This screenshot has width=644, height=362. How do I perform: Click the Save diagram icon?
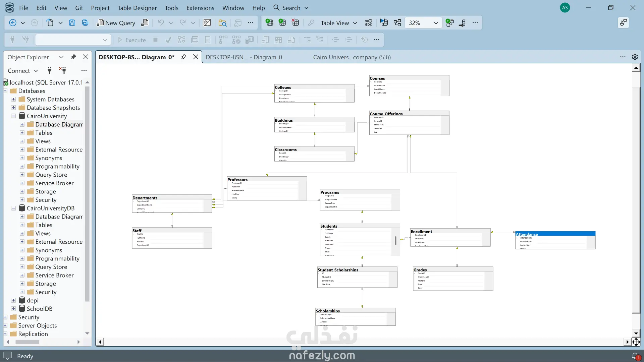click(x=72, y=23)
